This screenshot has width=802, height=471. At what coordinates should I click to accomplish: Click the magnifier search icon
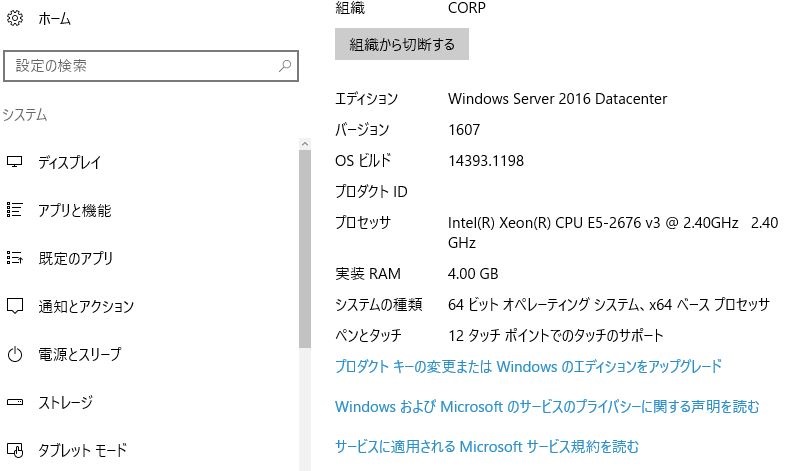pos(285,66)
